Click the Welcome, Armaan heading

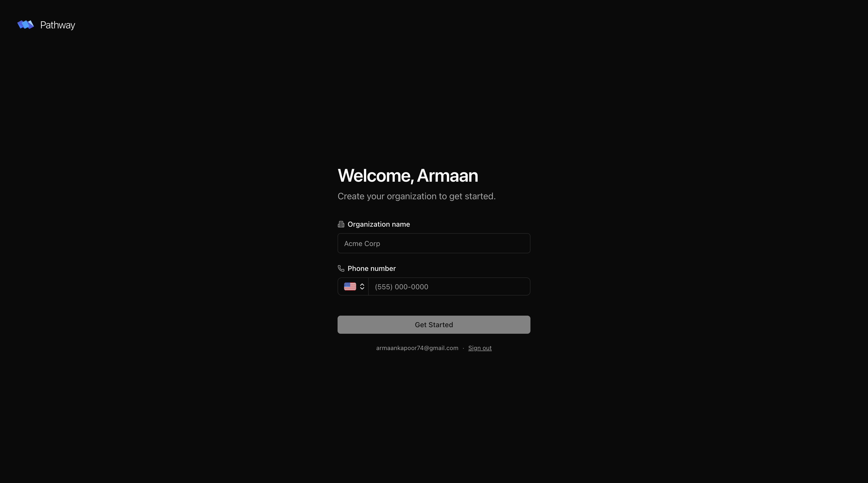(x=408, y=176)
